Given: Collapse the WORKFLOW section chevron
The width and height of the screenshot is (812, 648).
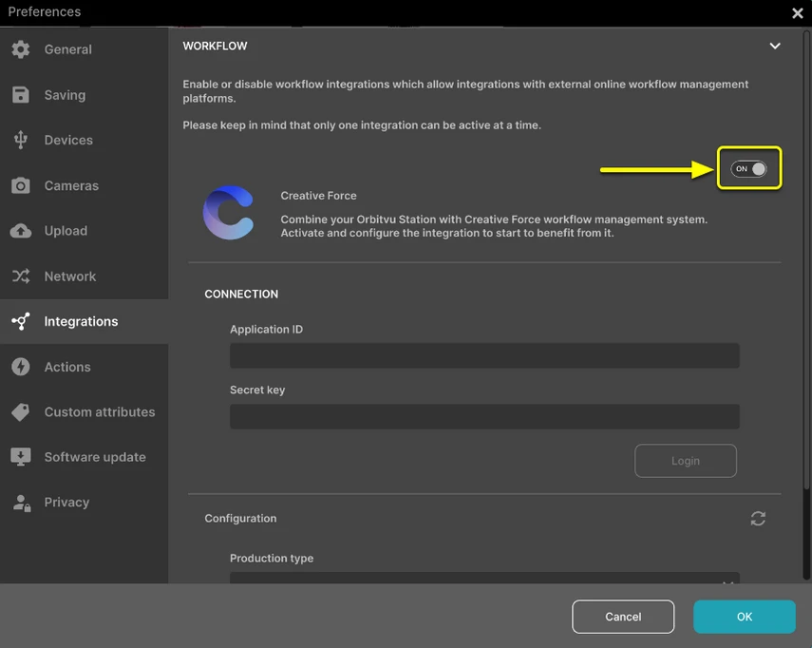Looking at the screenshot, I should click(775, 47).
